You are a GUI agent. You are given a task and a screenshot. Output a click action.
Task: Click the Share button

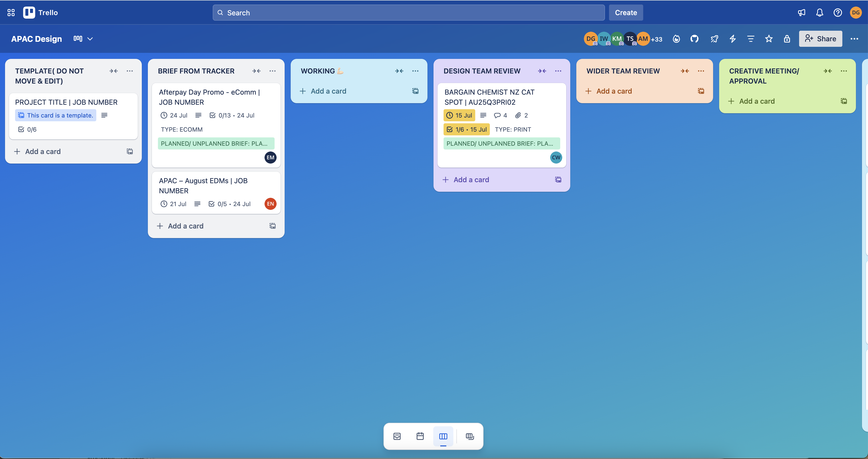pyautogui.click(x=820, y=39)
